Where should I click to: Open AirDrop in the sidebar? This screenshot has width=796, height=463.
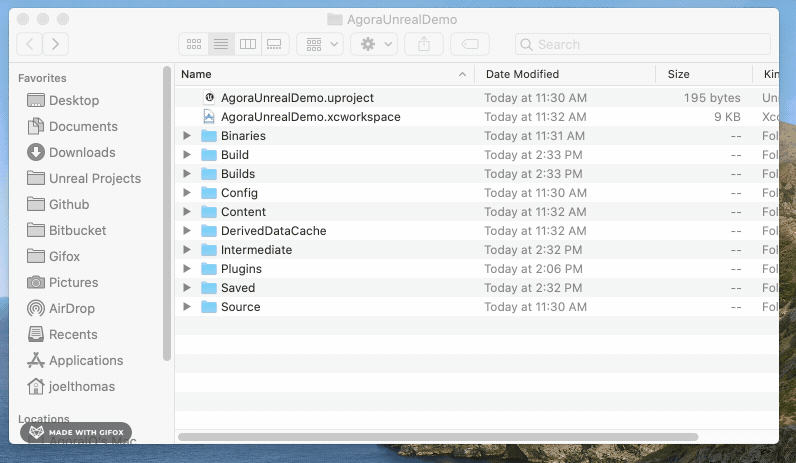coord(61,308)
